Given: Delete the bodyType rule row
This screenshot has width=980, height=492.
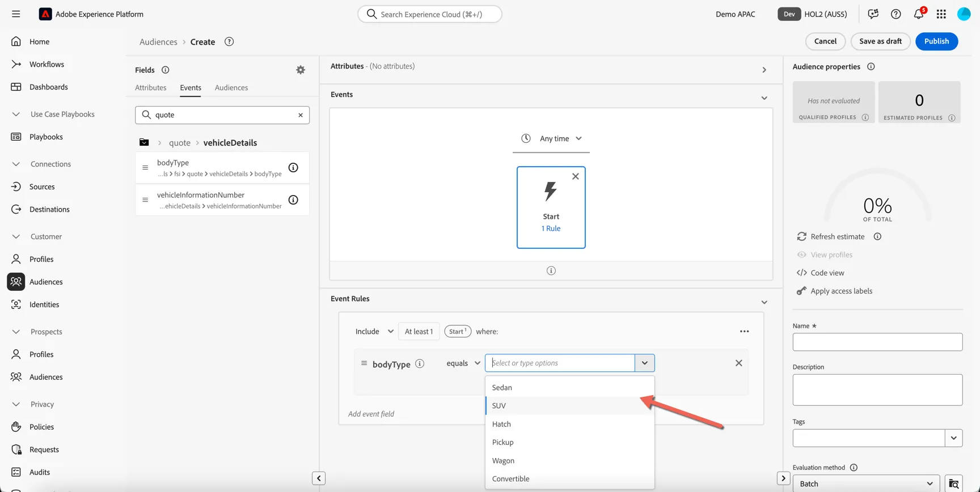Looking at the screenshot, I should click(738, 363).
